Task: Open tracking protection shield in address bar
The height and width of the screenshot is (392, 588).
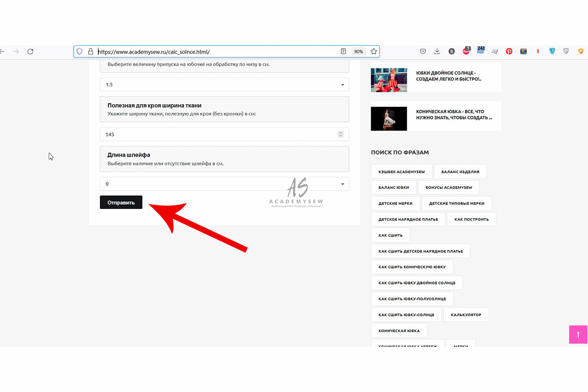Action: click(79, 51)
